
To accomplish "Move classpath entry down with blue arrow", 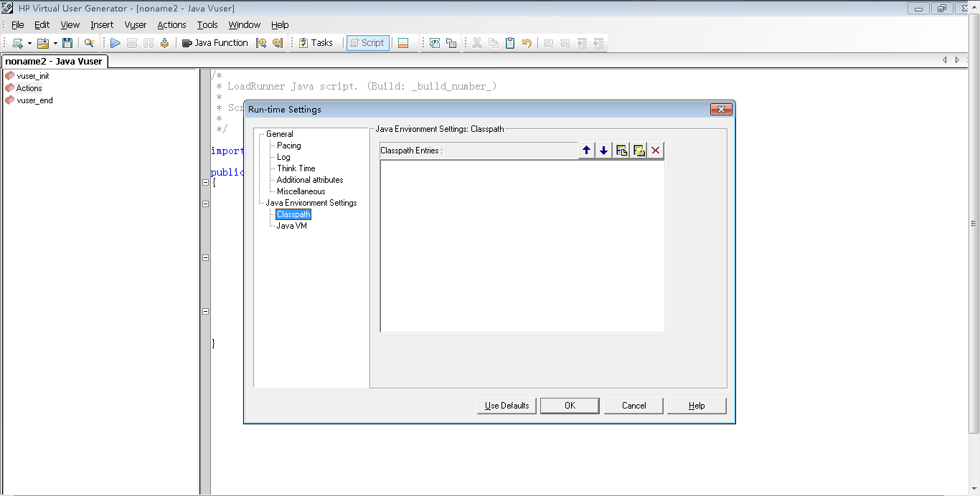I will click(x=604, y=151).
